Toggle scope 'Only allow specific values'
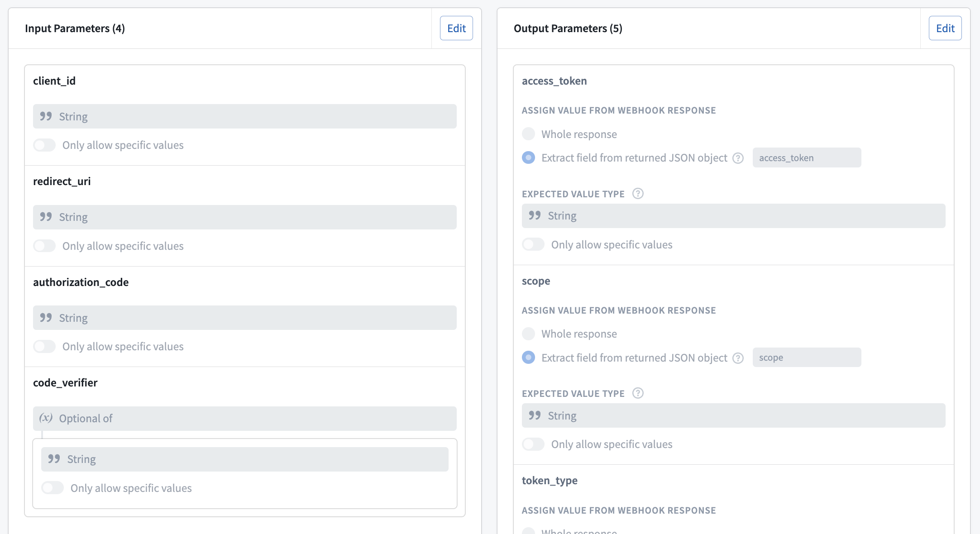This screenshot has height=534, width=980. [533, 444]
